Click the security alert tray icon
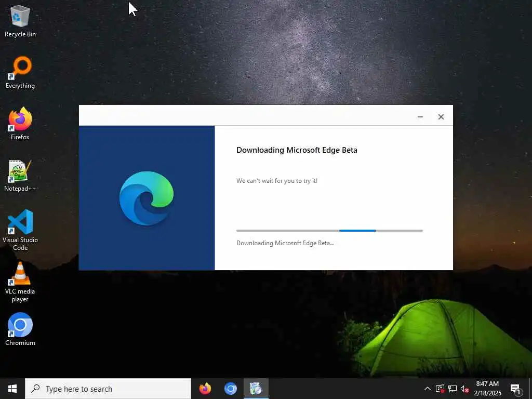532x399 pixels. point(440,389)
